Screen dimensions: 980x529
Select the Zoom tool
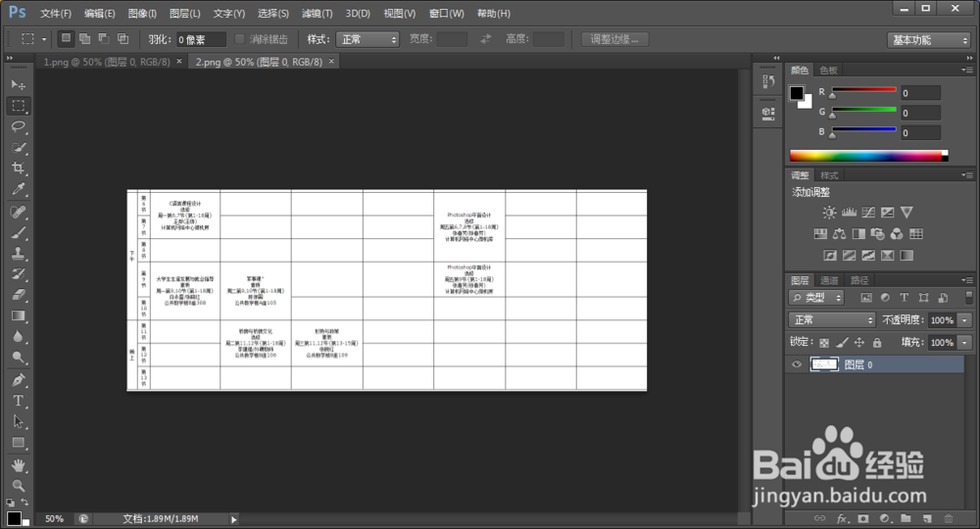(x=18, y=485)
